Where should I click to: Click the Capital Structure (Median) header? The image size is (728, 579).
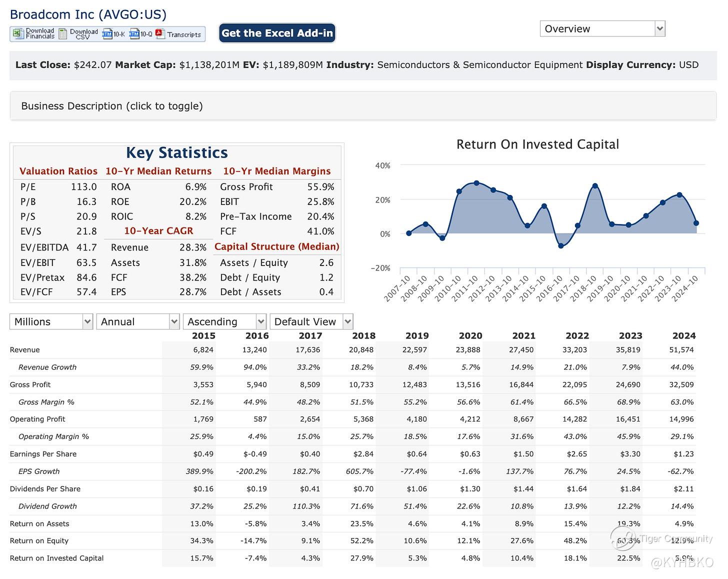tap(277, 246)
